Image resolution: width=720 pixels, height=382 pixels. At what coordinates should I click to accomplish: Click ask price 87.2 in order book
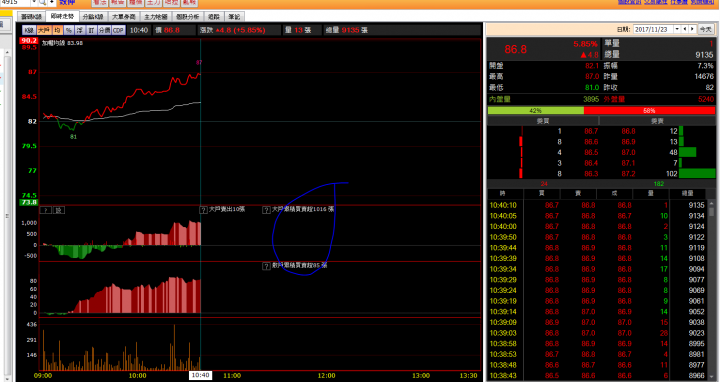[x=628, y=174]
